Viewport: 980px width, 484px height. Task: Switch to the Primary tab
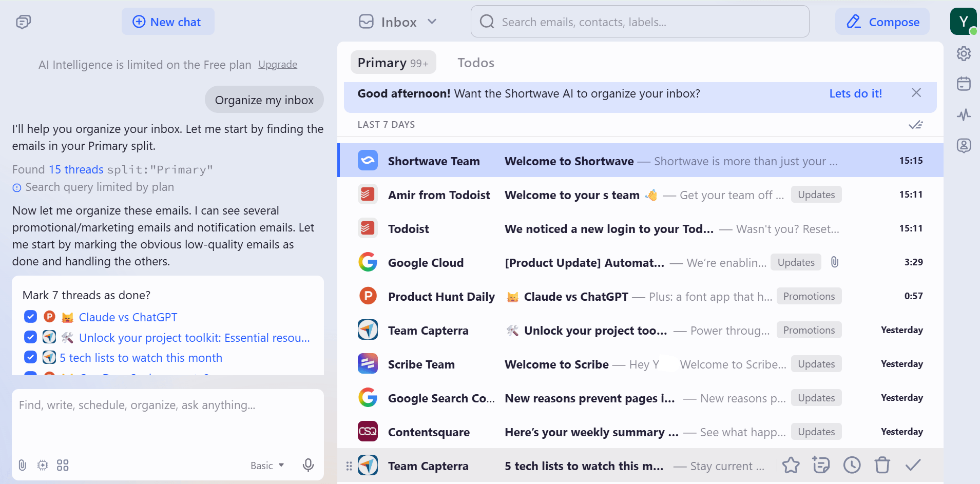click(393, 63)
